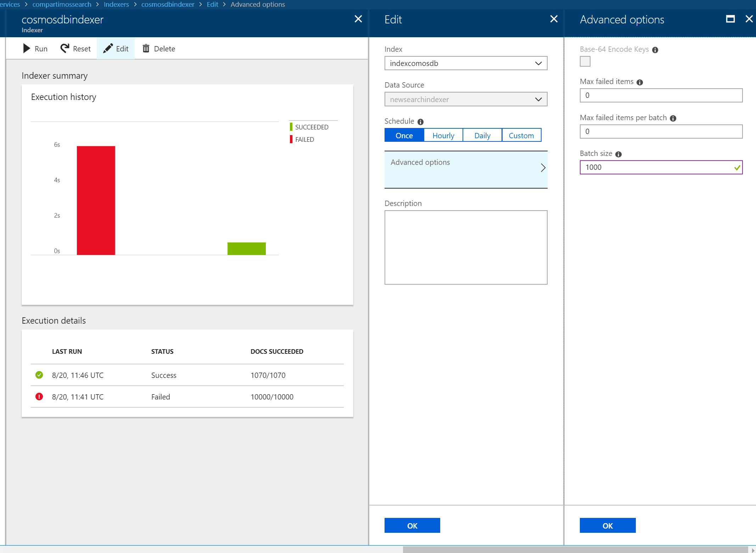The image size is (756, 553).
Task: Close the Edit blade
Action: (554, 19)
